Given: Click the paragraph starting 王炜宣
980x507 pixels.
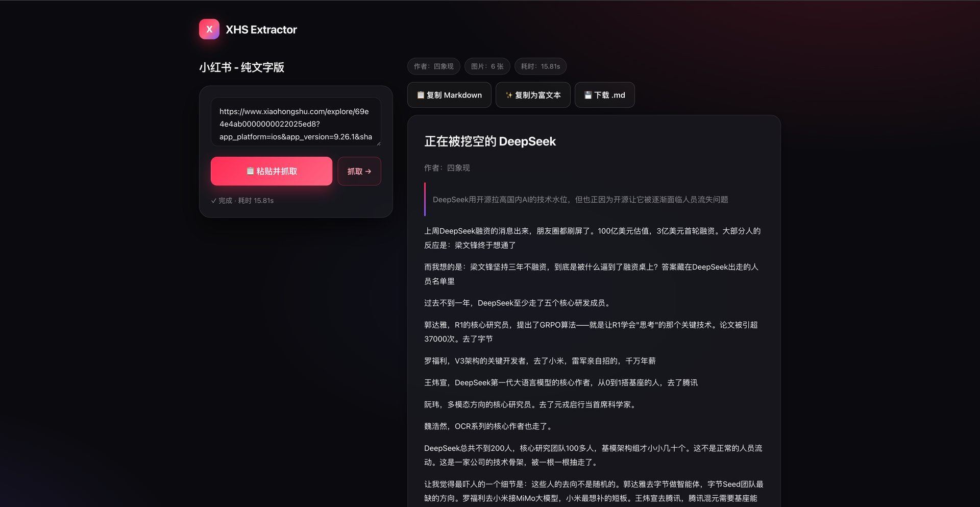Looking at the screenshot, I should point(561,383).
